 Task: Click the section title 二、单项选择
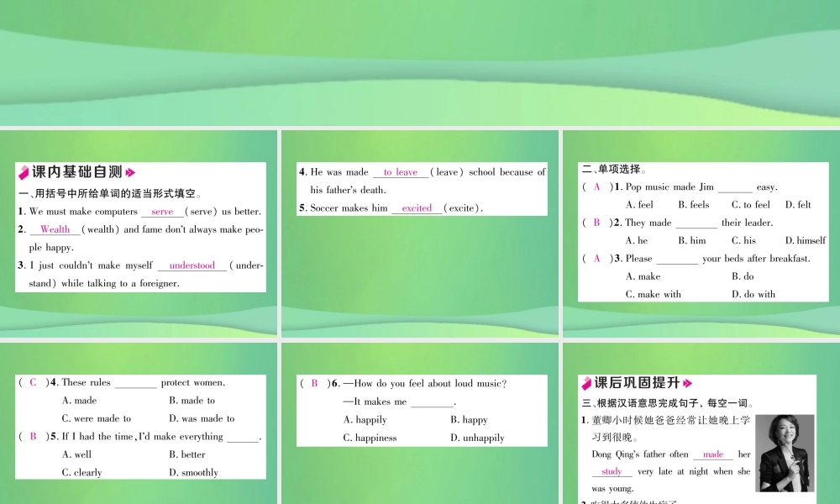[614, 169]
